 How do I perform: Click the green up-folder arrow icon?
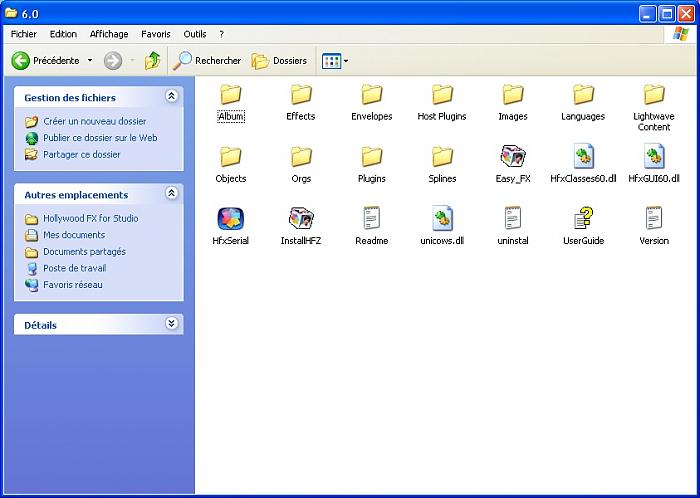coord(153,61)
